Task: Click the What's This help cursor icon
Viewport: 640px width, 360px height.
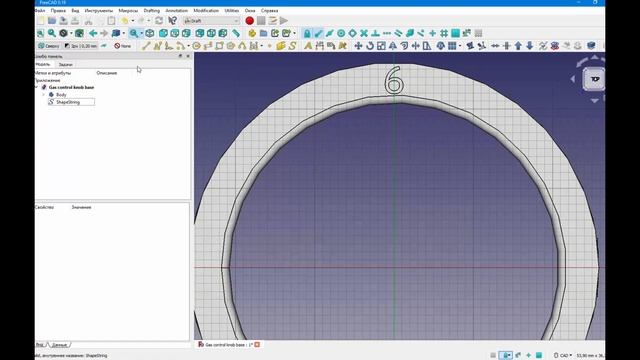Action: tap(173, 20)
